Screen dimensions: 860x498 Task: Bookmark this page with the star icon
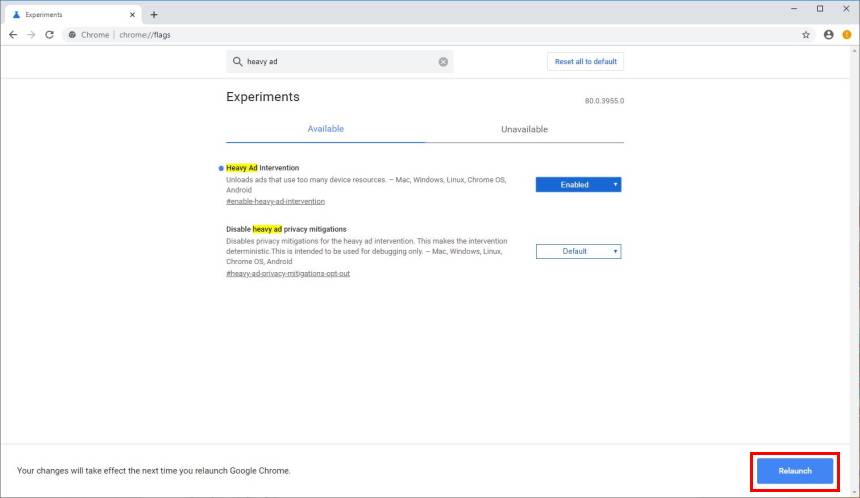806,35
